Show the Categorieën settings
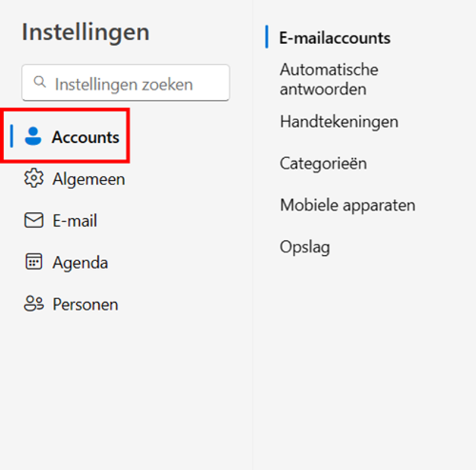476x470 pixels. tap(322, 163)
